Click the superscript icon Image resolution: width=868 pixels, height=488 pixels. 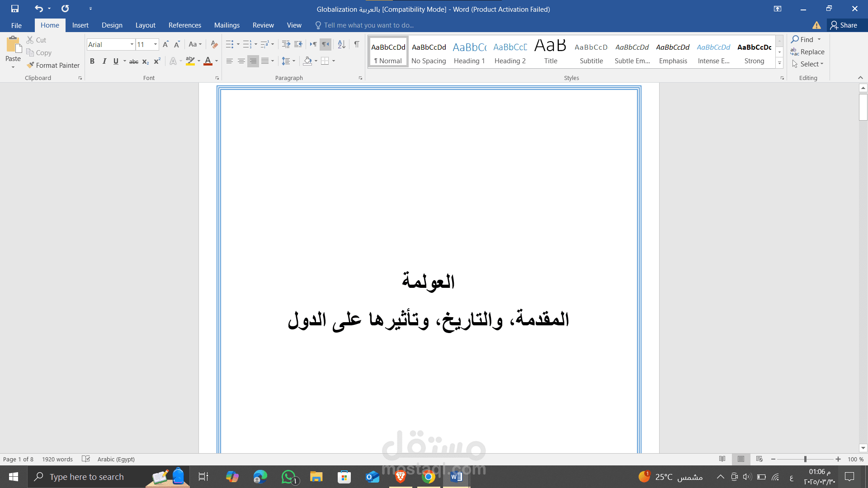pyautogui.click(x=156, y=61)
